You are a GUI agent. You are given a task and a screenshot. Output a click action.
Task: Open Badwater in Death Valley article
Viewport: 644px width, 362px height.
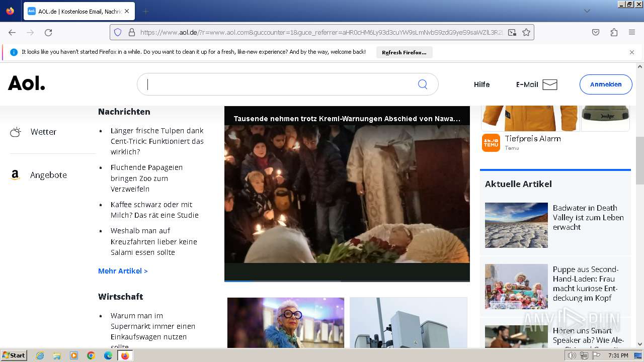(x=588, y=218)
